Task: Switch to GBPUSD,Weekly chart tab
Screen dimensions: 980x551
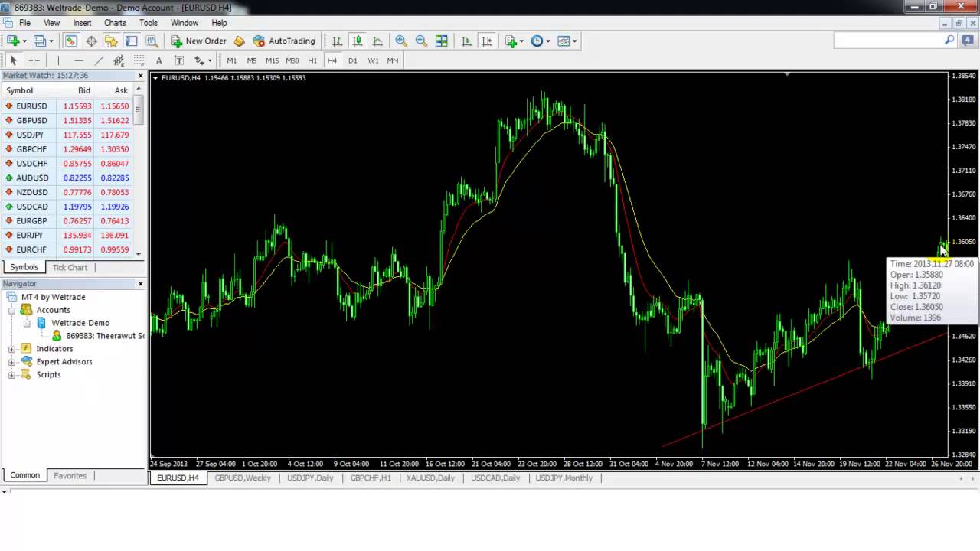Action: (243, 478)
